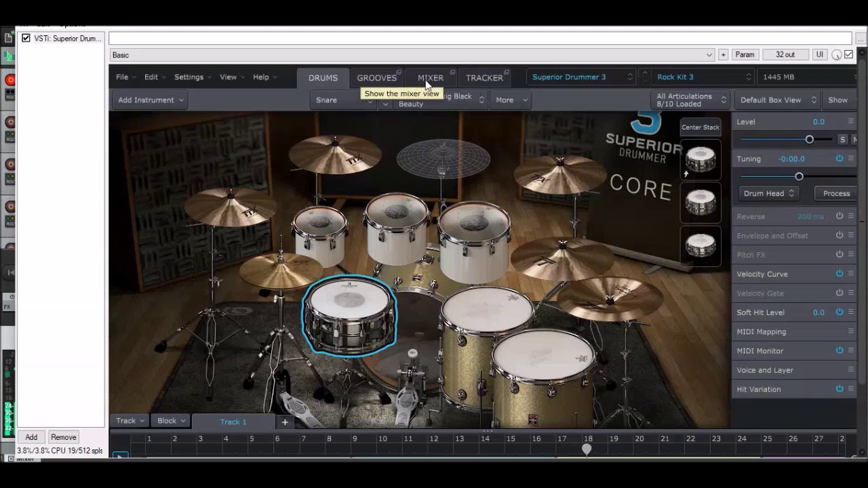Open the File menu
868x488 pixels.
(125, 77)
